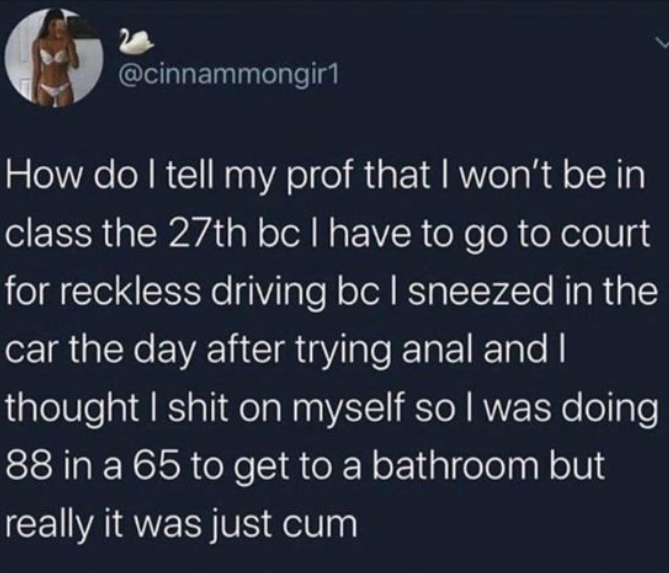The image size is (669, 573).
Task: Click the word "car" starting line four
Action: click(x=35, y=352)
